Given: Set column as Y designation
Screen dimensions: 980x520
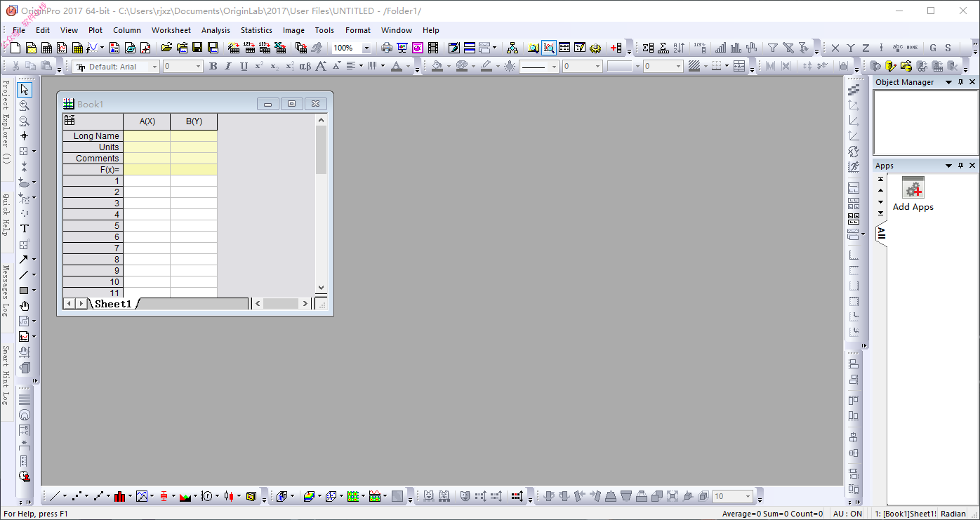Looking at the screenshot, I should coord(851,48).
